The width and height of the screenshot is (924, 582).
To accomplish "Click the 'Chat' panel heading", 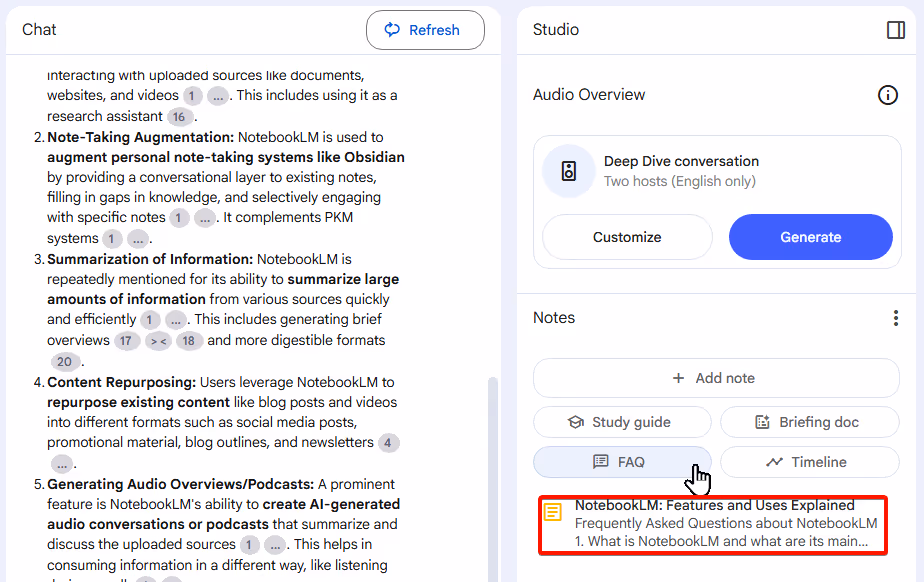I will 39,29.
